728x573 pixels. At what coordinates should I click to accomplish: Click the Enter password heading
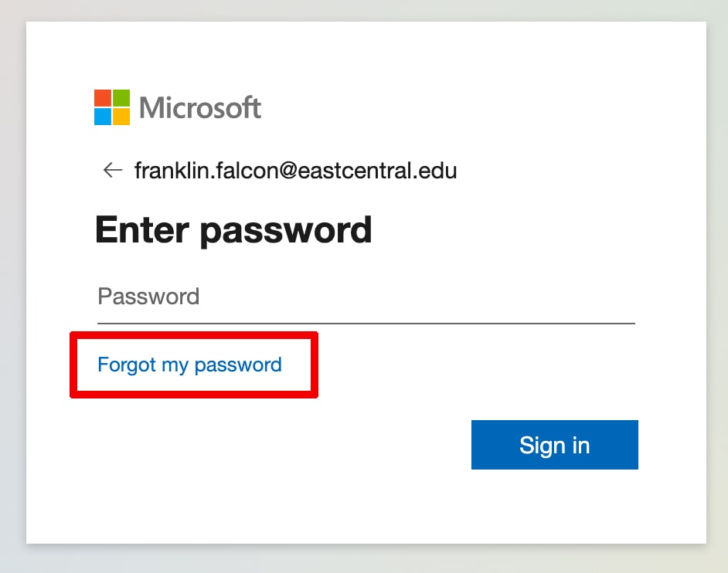point(233,230)
